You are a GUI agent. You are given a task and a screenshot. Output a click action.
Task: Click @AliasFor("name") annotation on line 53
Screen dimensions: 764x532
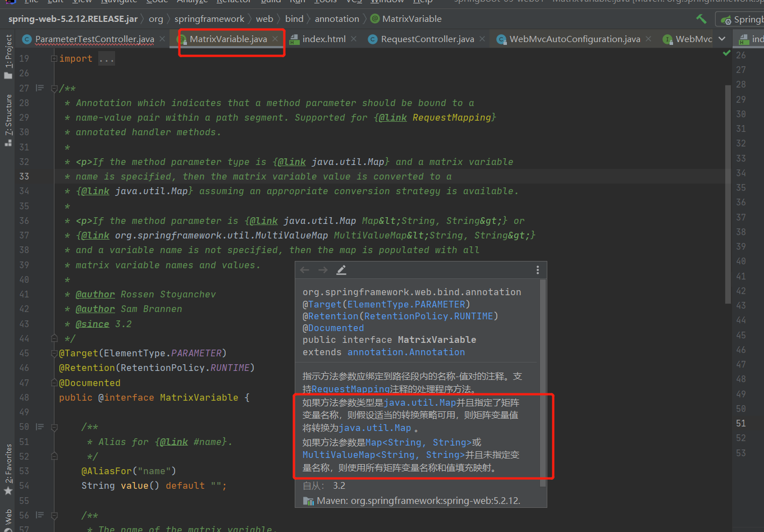[129, 471]
